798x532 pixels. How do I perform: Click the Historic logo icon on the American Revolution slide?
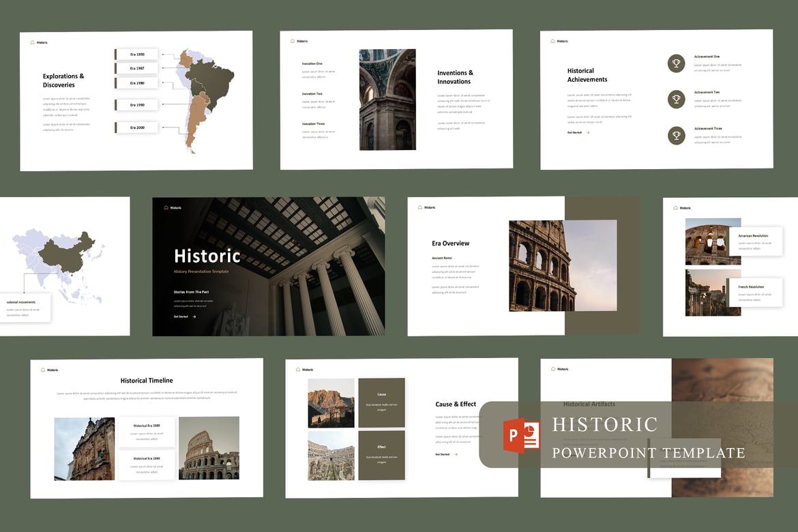675,208
